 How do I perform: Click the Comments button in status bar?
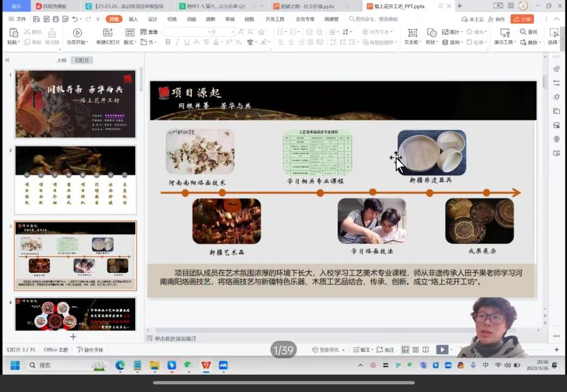pos(385,349)
